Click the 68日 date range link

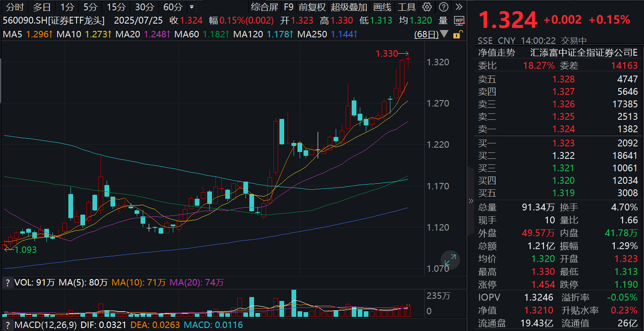pyautogui.click(x=426, y=34)
